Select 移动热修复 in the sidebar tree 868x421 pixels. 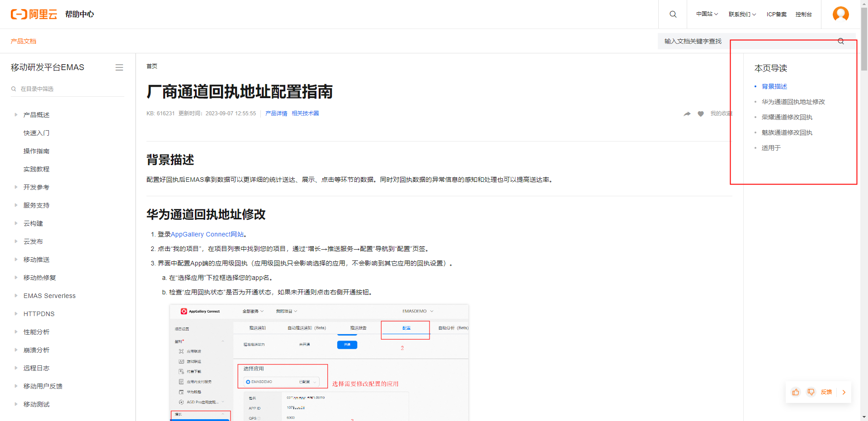click(40, 278)
